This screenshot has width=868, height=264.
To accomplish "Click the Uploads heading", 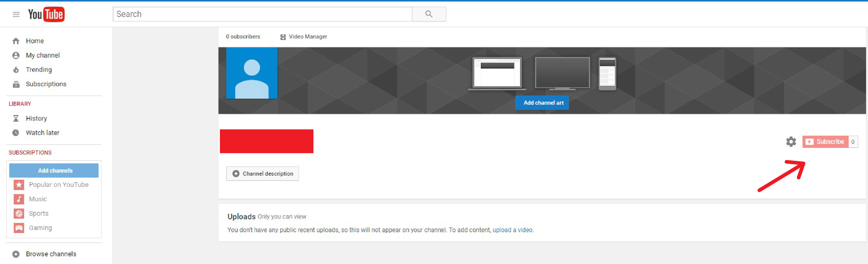I will (x=241, y=216).
